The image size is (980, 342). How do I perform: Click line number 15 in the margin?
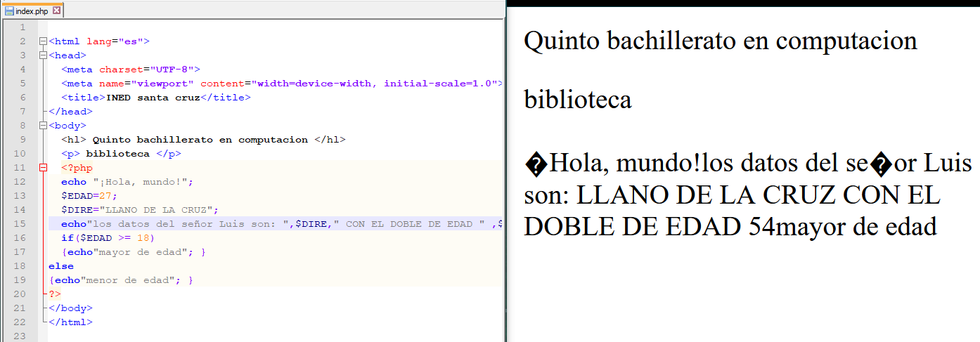coord(20,224)
